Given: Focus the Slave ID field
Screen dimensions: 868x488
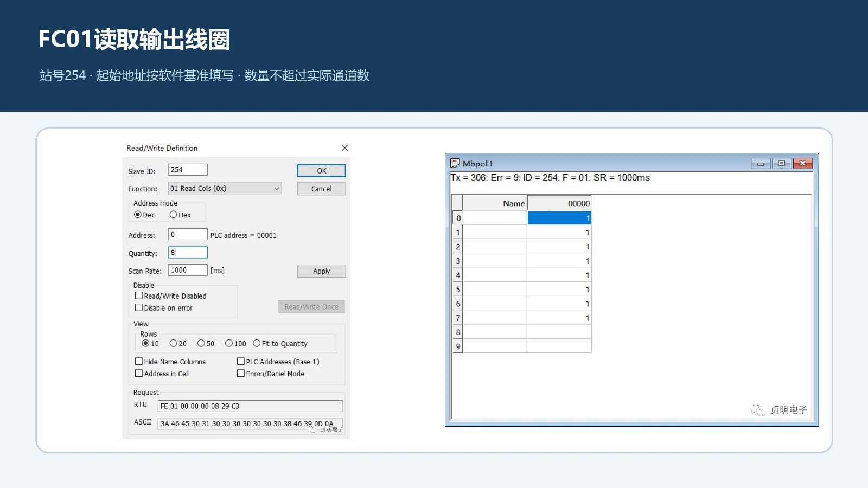Looking at the screenshot, I should 188,170.
